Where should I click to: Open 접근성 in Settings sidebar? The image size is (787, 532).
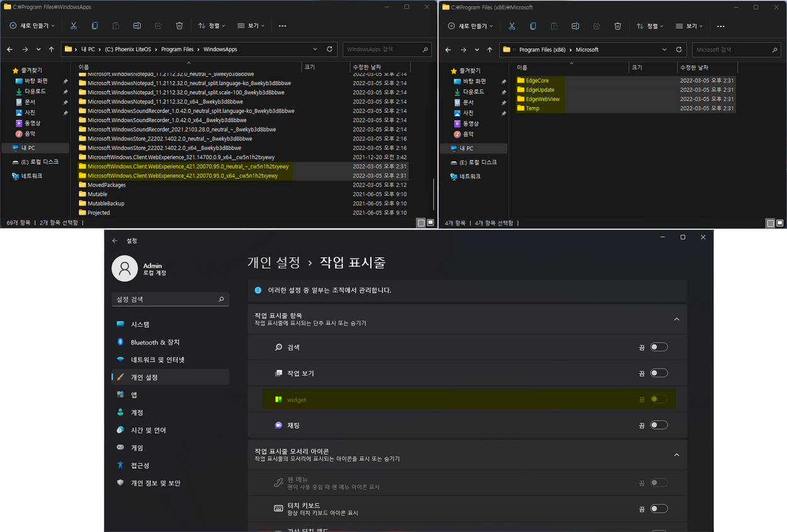[170, 465]
